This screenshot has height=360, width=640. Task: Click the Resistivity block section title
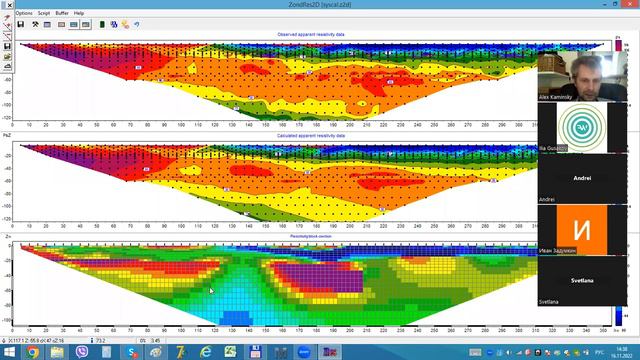click(311, 236)
